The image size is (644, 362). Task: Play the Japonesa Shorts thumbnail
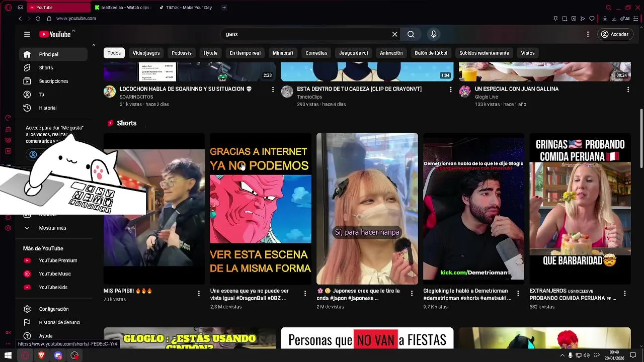[367, 209]
